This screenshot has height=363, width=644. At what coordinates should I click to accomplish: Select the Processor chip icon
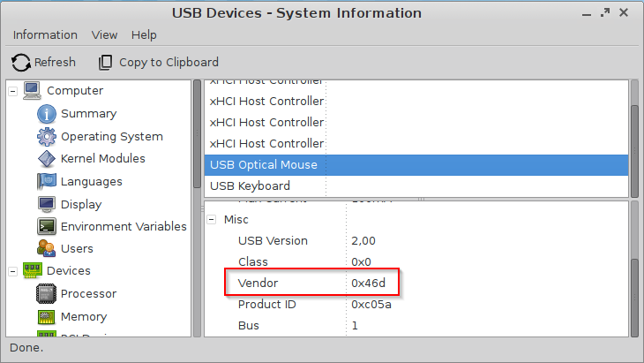click(47, 294)
